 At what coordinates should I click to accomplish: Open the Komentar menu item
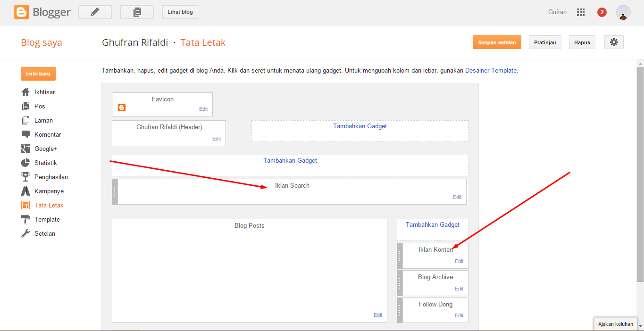tap(48, 134)
